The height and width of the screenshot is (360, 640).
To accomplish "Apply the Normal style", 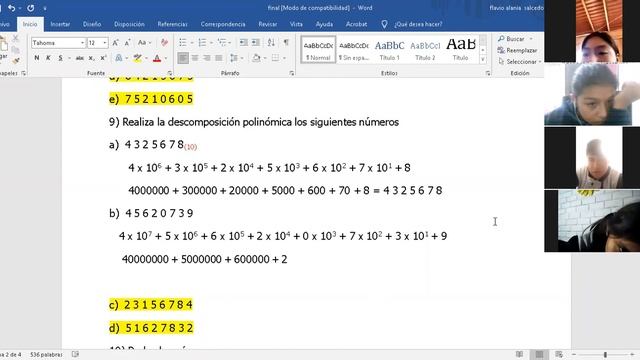I will tap(318, 50).
